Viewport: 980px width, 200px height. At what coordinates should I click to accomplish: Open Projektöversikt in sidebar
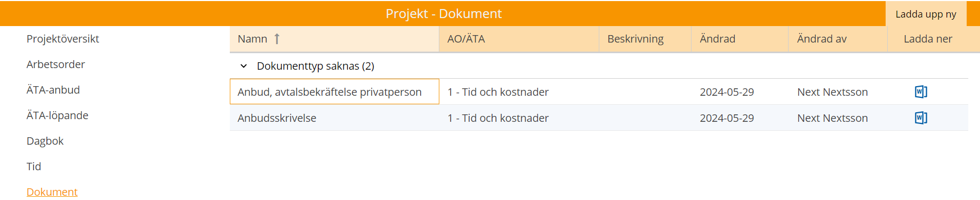pos(63,39)
